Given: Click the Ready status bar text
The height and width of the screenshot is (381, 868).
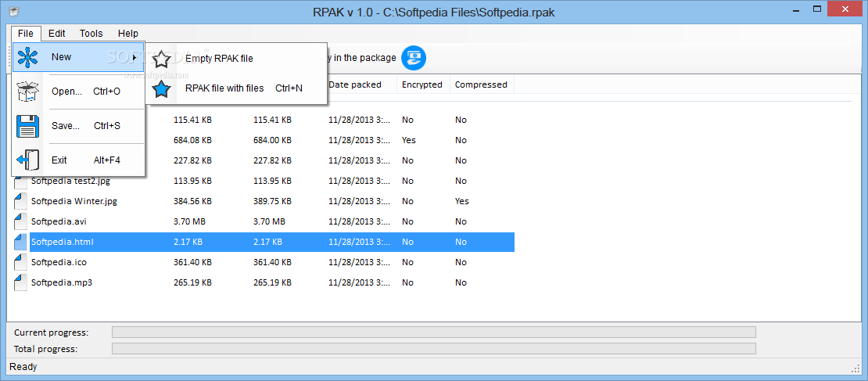Looking at the screenshot, I should point(23,367).
